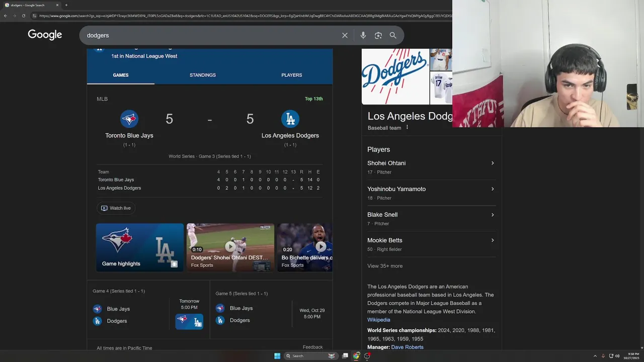Open the network tray icon
The image size is (644, 362).
pyautogui.click(x=611, y=356)
